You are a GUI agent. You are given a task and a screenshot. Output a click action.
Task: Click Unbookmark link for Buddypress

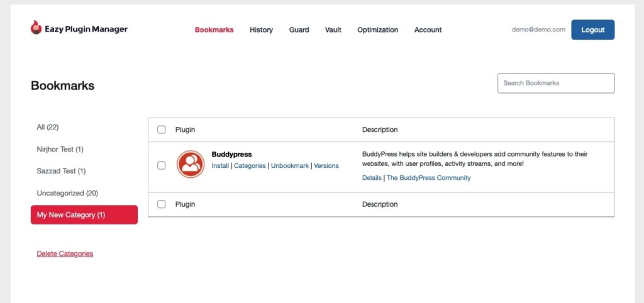pyautogui.click(x=289, y=166)
